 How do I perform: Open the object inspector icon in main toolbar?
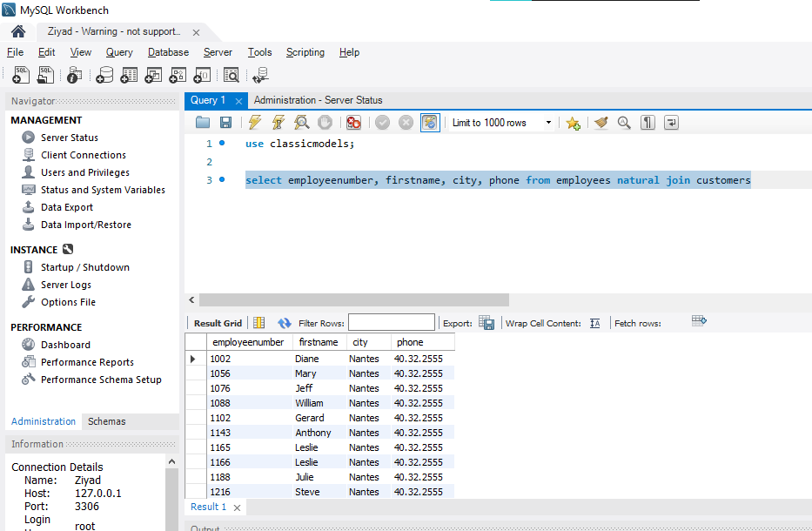[74, 75]
